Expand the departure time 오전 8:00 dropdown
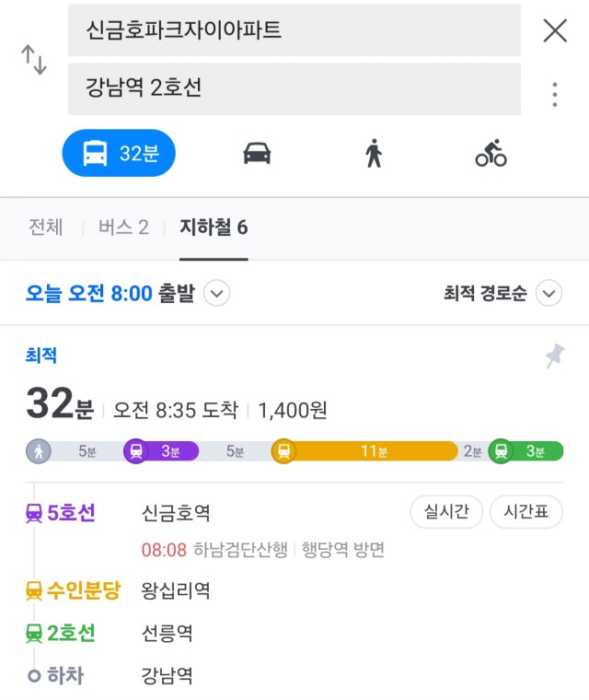589x700 pixels. pyautogui.click(x=217, y=293)
